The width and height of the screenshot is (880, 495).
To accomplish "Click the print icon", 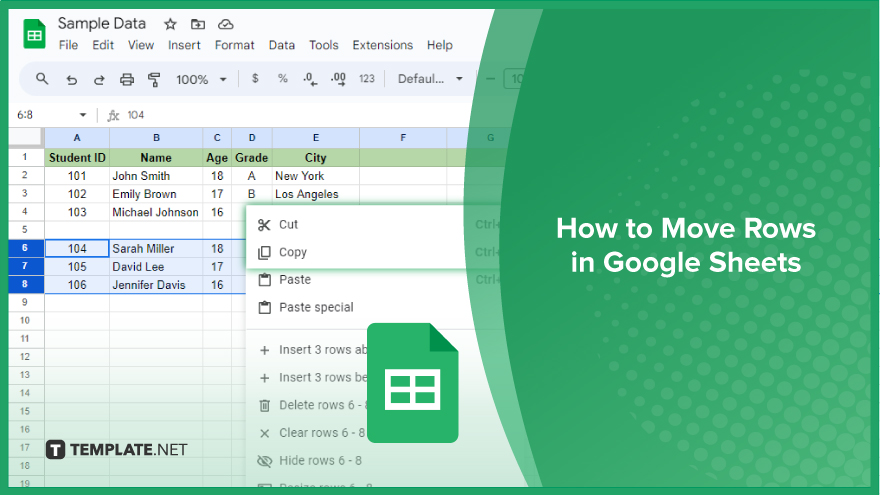I will pyautogui.click(x=127, y=80).
